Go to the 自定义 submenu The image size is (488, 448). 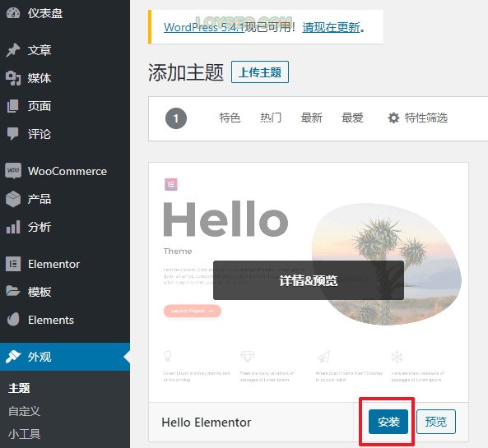24,411
